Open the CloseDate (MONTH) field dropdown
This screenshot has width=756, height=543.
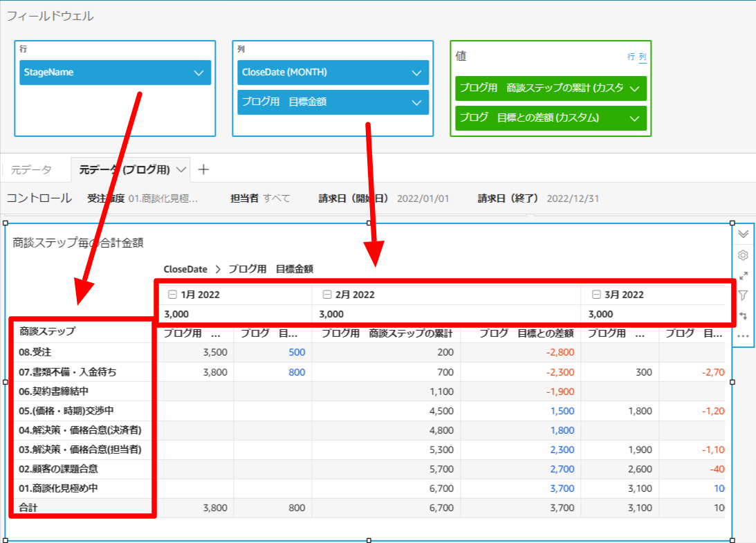[x=416, y=73]
